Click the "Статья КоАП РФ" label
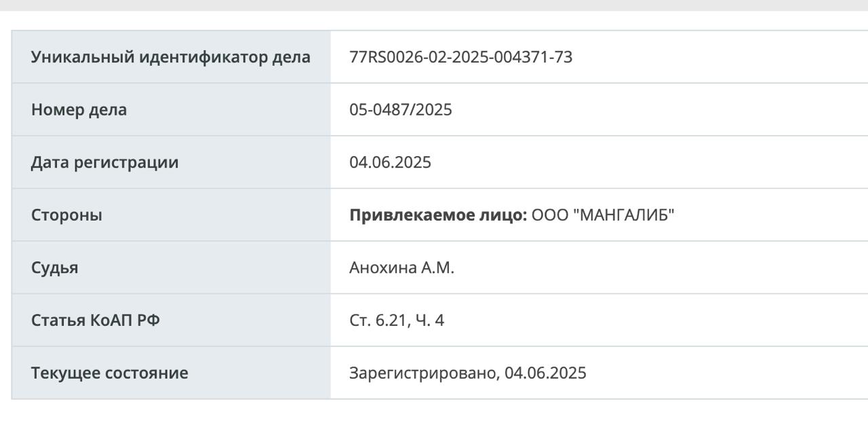Image resolution: width=868 pixels, height=425 pixels. coord(95,320)
